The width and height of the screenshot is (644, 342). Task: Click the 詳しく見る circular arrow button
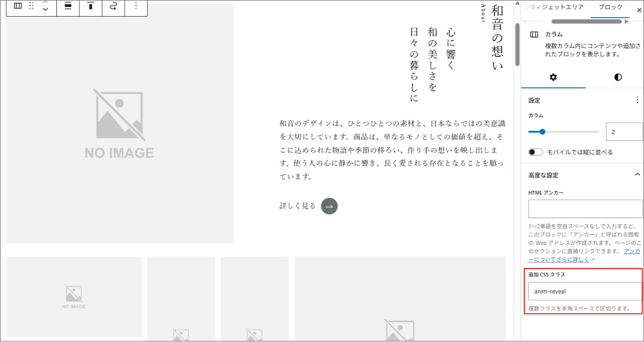329,206
